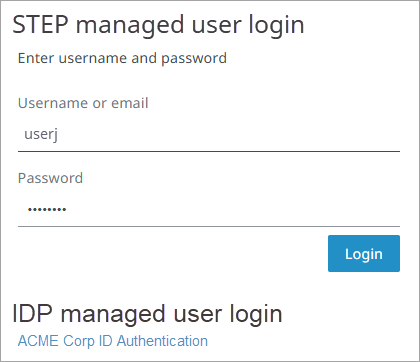Submit credentials with the blue Login button
This screenshot has height=362, width=420.
364,254
